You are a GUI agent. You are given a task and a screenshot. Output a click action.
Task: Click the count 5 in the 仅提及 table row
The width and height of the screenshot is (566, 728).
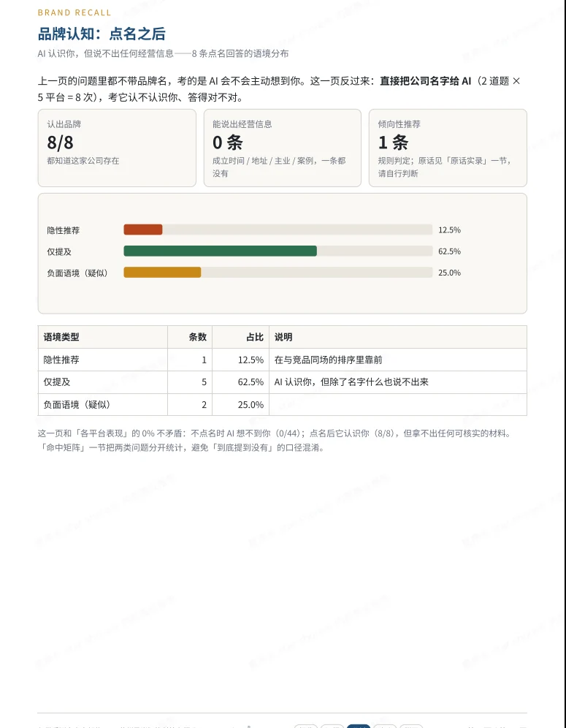click(x=204, y=382)
